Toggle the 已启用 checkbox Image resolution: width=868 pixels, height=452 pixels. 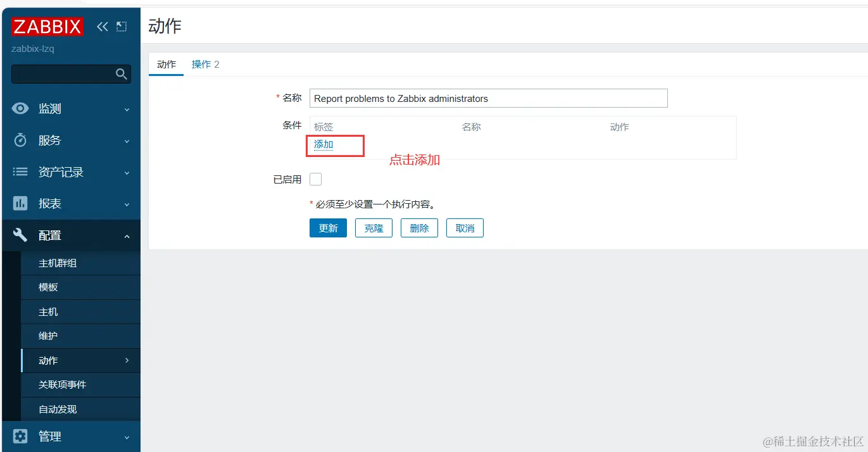(x=315, y=179)
